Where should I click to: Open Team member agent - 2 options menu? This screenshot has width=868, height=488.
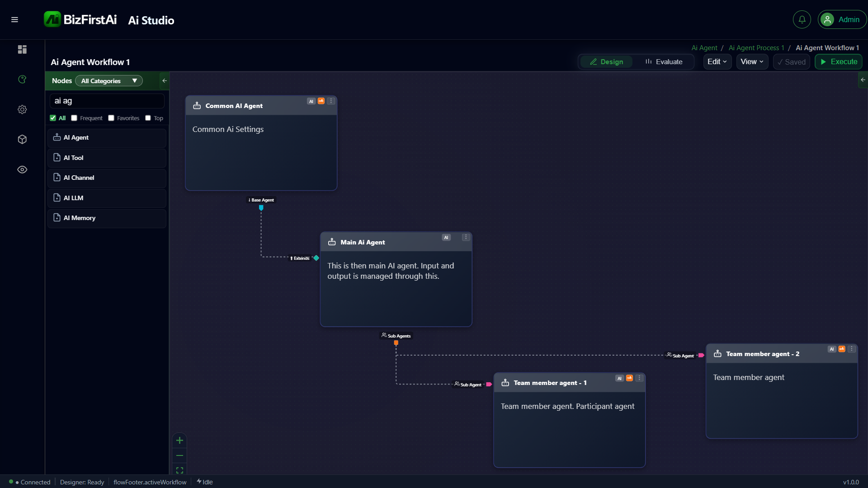(x=852, y=349)
